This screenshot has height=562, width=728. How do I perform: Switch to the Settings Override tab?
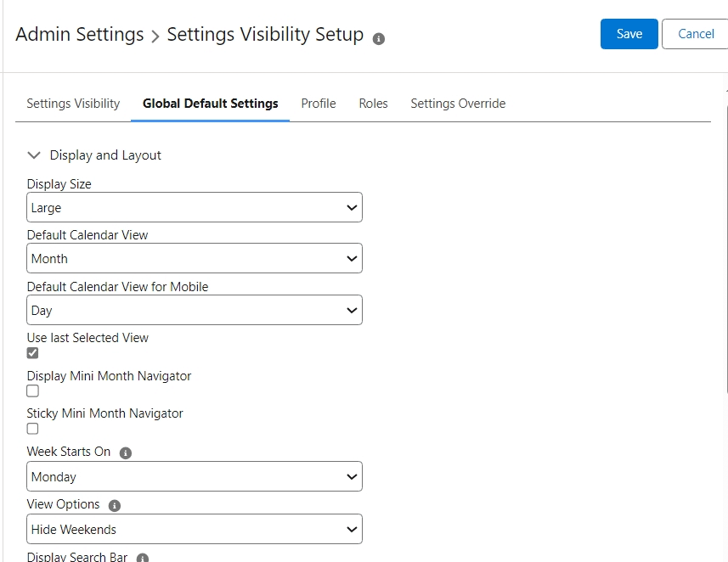click(x=458, y=104)
